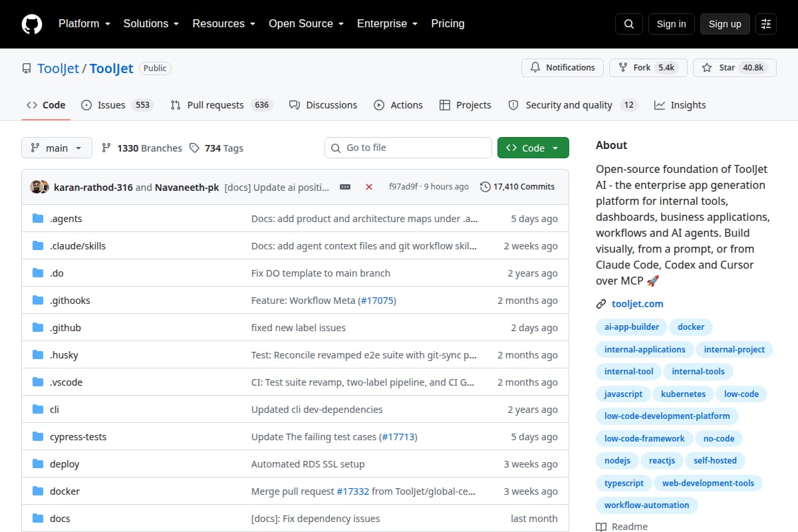Click the folder icon beside deploy
The width and height of the screenshot is (798, 532).
38,464
